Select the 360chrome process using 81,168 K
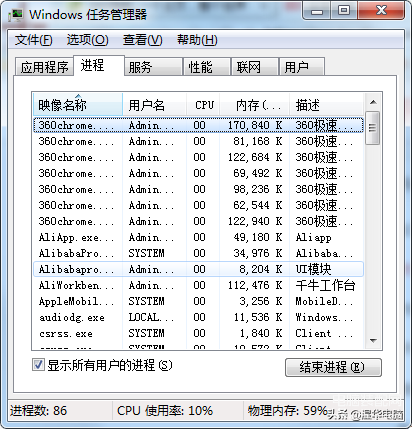Screen dimensions: 412x429 tap(198, 141)
